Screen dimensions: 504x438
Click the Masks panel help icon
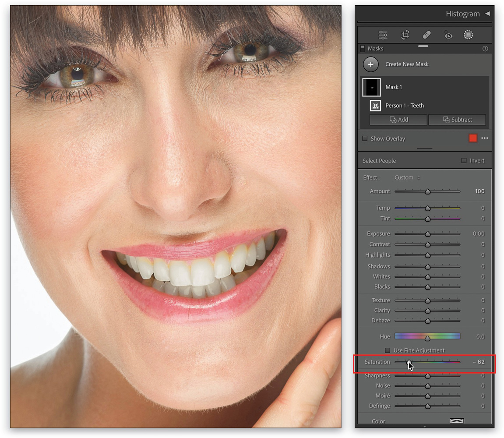click(x=485, y=49)
